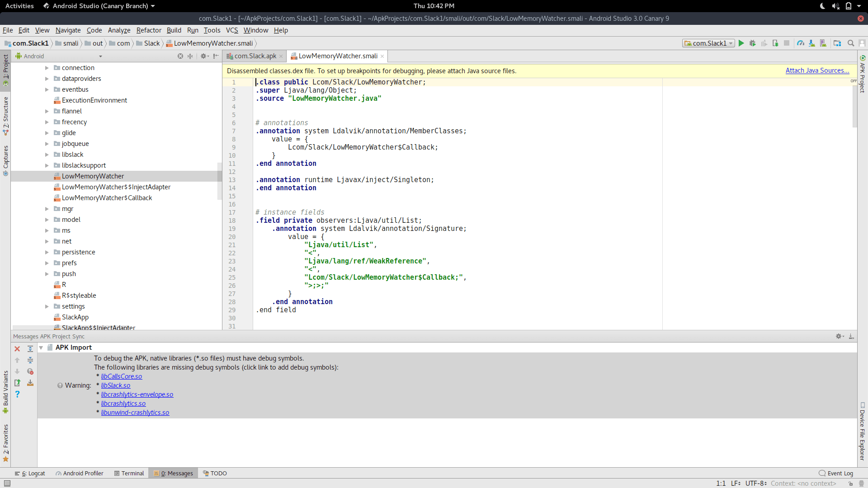Toggle tool window buttons in status corner
Screen dimensions: 868x488
pyautogui.click(x=7, y=483)
